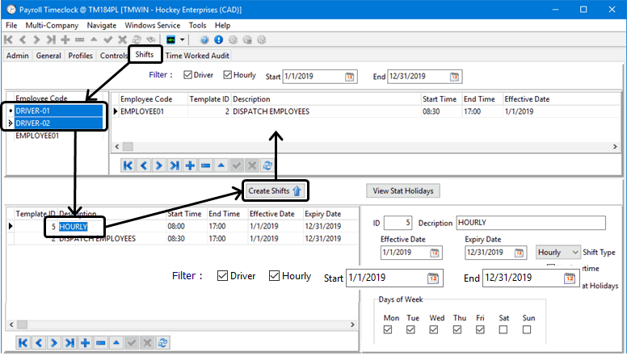Click the blue info exclamation toolbar icon
Viewport: 627px width, 364px height.
(x=218, y=40)
